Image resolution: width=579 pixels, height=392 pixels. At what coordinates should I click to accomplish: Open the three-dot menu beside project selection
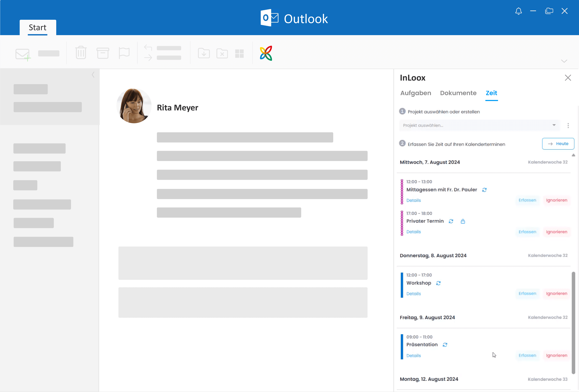point(568,125)
